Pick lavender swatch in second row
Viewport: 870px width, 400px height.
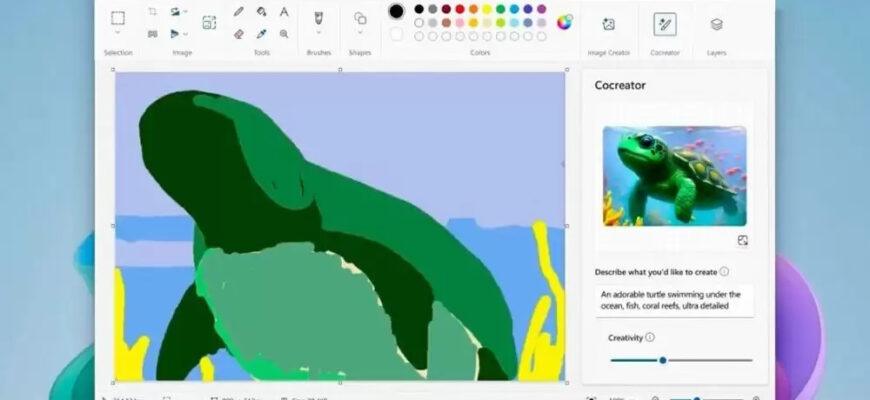click(x=541, y=23)
